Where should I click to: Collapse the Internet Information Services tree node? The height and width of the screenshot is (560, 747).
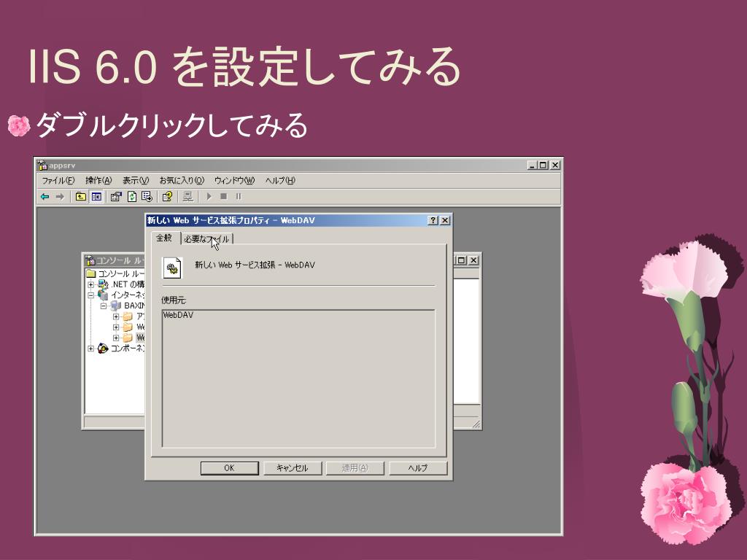click(x=90, y=295)
